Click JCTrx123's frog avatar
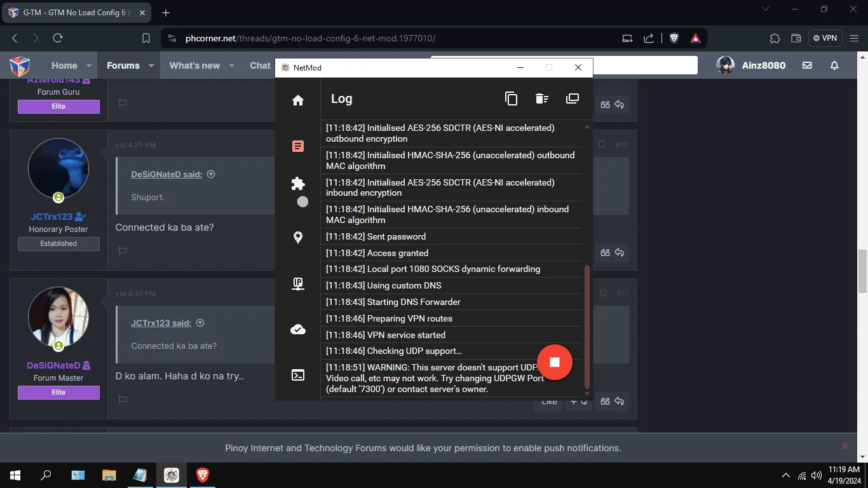 [x=58, y=168]
